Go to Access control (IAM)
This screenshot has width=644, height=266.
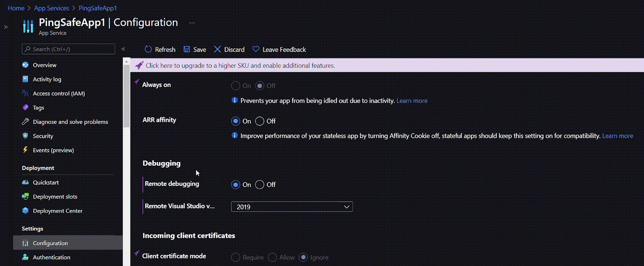click(59, 94)
